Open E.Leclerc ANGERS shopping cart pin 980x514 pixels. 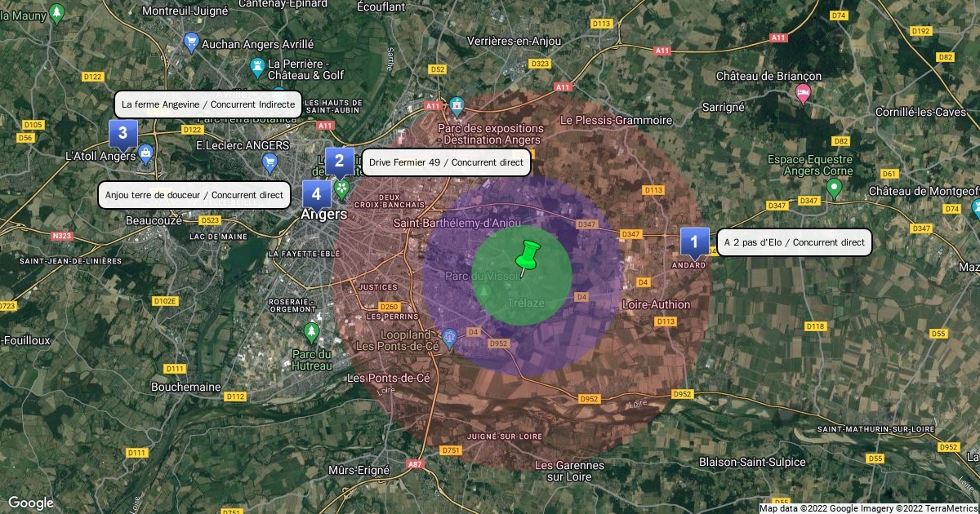pos(270,164)
